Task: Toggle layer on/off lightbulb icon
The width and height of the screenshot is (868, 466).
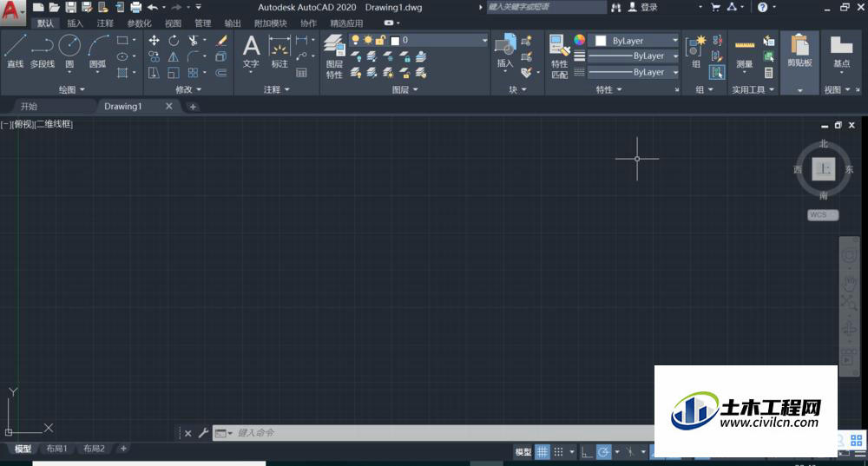Action: point(355,40)
